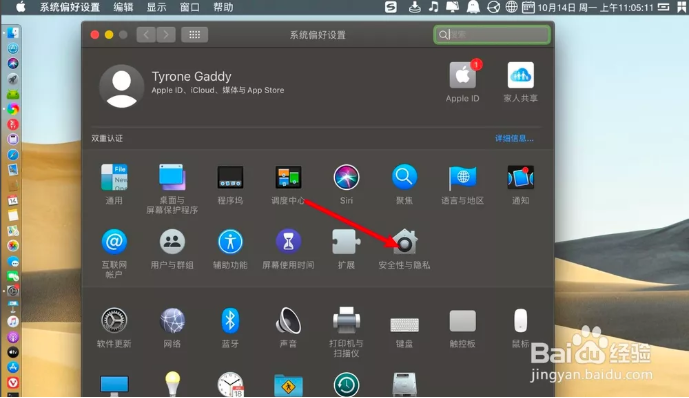Open the 编辑 menu

click(123, 7)
